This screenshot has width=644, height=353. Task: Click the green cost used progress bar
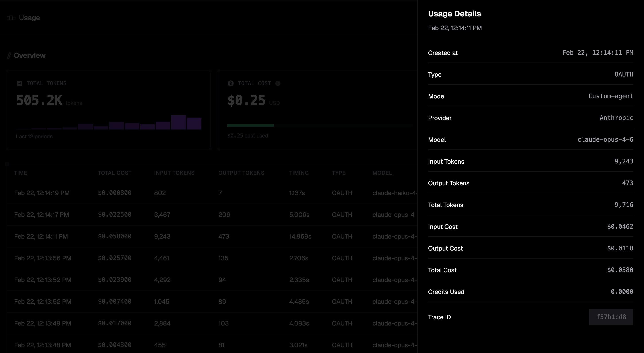pyautogui.click(x=250, y=125)
